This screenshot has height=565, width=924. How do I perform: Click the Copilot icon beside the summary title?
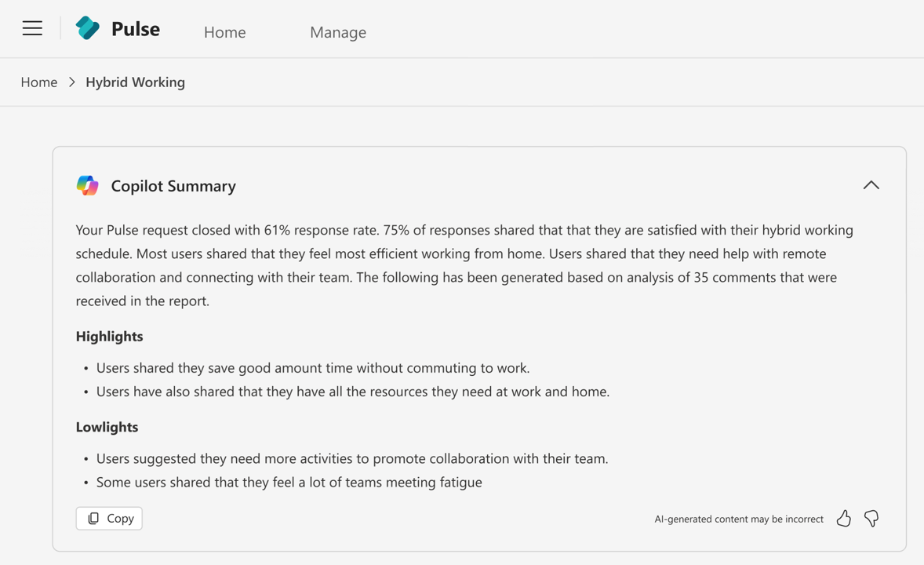point(87,185)
